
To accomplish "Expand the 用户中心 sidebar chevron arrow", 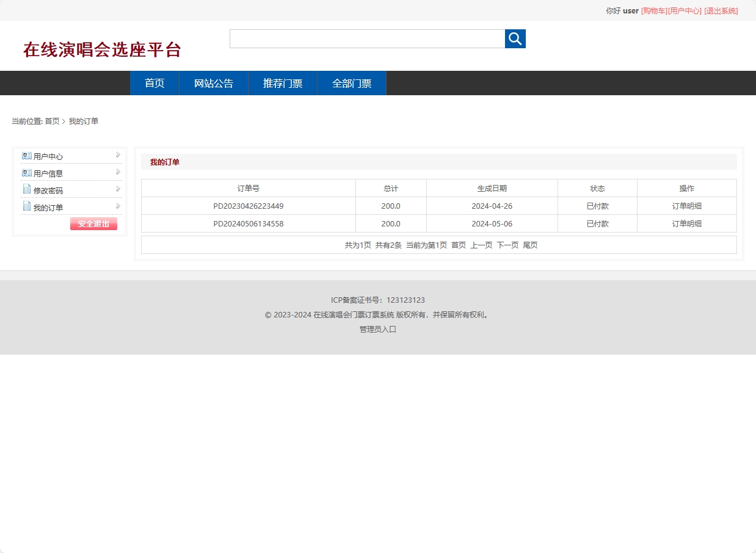I will (117, 155).
